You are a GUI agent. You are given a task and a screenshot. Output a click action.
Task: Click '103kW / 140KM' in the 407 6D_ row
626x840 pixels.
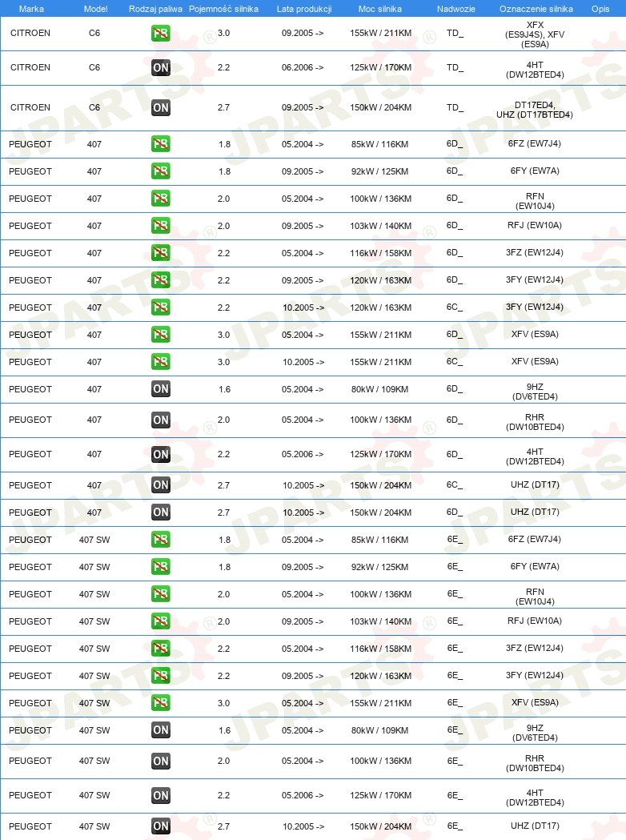(x=380, y=226)
